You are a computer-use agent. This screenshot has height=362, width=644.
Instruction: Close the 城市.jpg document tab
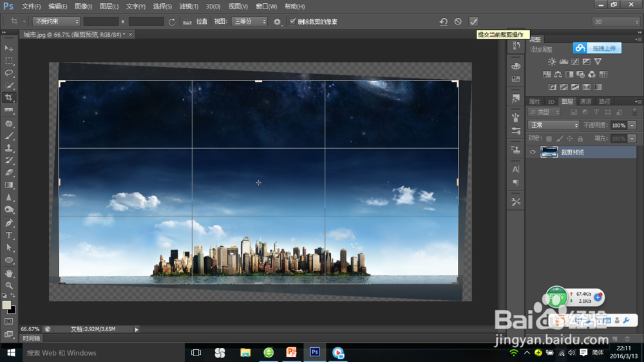tap(131, 35)
